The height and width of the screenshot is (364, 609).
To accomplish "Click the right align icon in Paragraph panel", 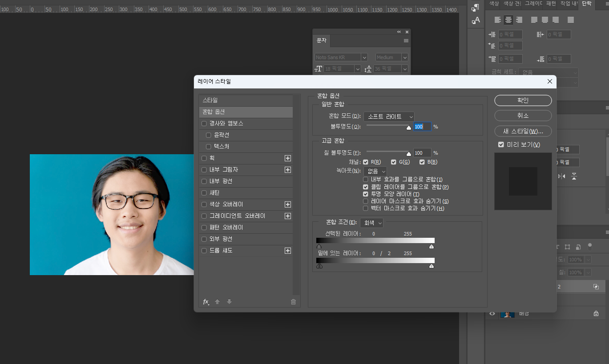I will click(518, 20).
